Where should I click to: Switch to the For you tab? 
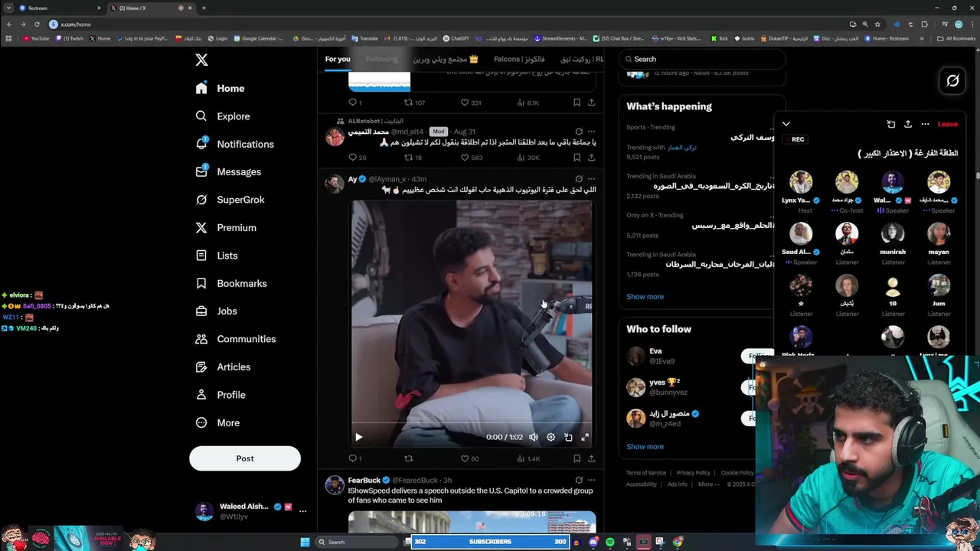click(x=338, y=59)
